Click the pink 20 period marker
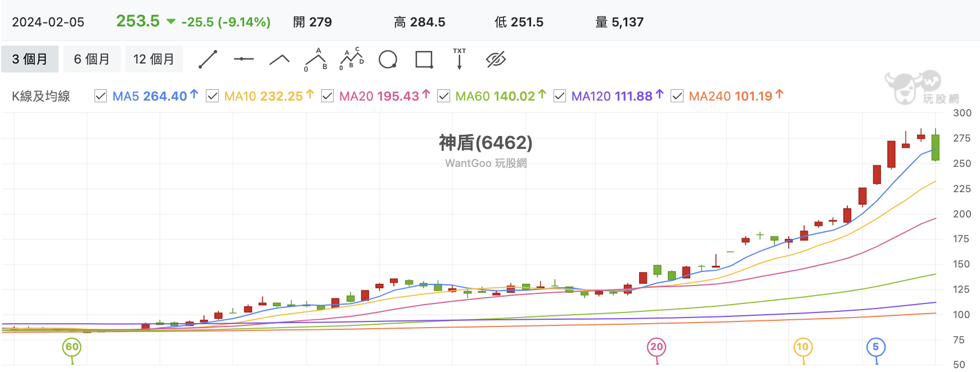The image size is (980, 372). point(657,347)
